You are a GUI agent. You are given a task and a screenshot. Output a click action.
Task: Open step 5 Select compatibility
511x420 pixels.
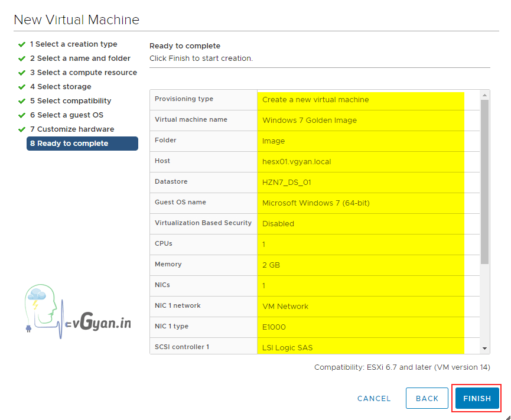[x=70, y=101]
